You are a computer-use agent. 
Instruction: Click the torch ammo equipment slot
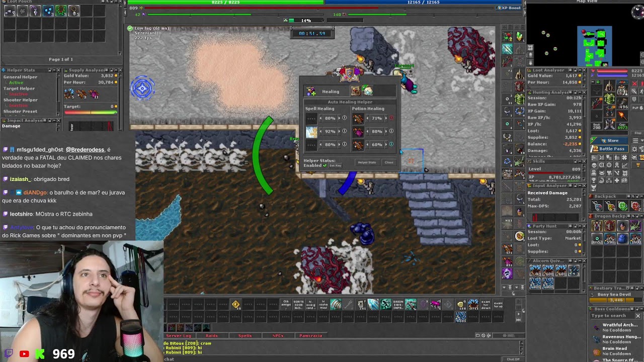pos(622,116)
